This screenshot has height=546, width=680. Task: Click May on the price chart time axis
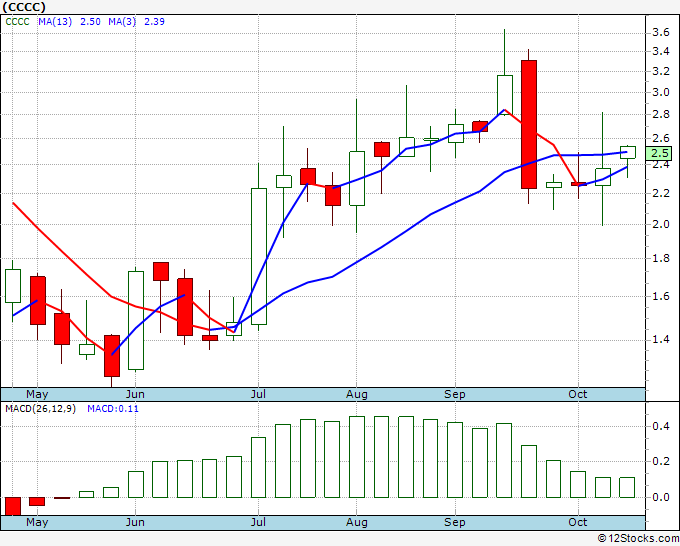tap(37, 395)
